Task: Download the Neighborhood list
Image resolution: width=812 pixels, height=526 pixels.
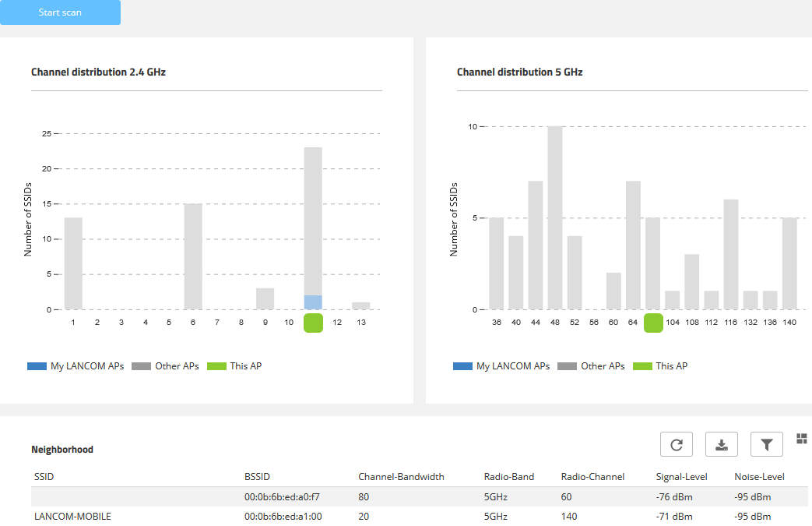Action: (721, 444)
